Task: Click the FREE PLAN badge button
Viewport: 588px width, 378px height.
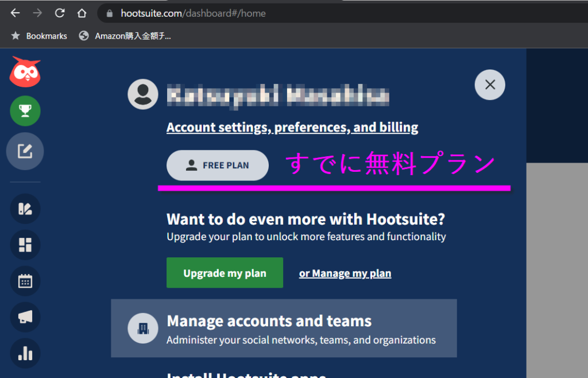Action: (218, 165)
